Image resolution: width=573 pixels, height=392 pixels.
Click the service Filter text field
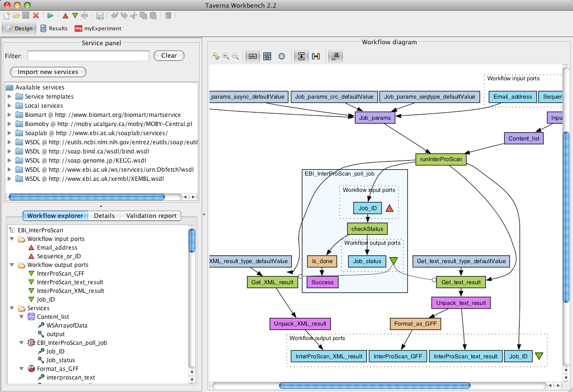88,56
